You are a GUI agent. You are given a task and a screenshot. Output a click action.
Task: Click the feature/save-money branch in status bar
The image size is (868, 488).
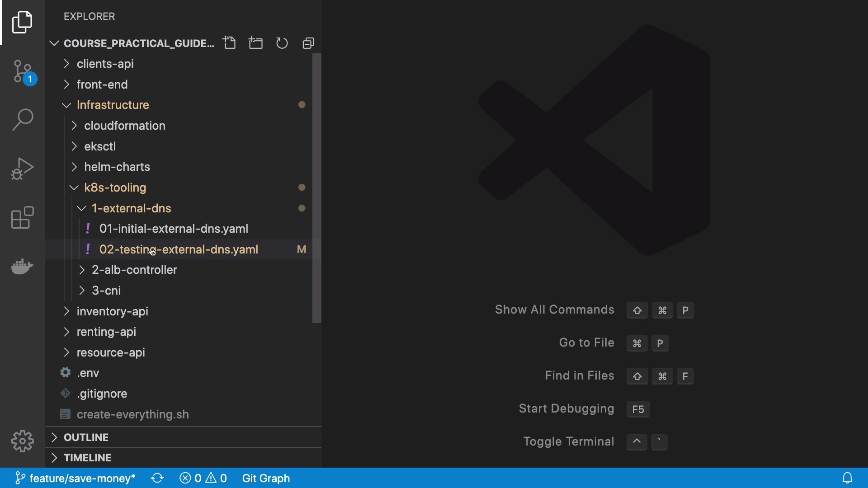[x=76, y=478]
